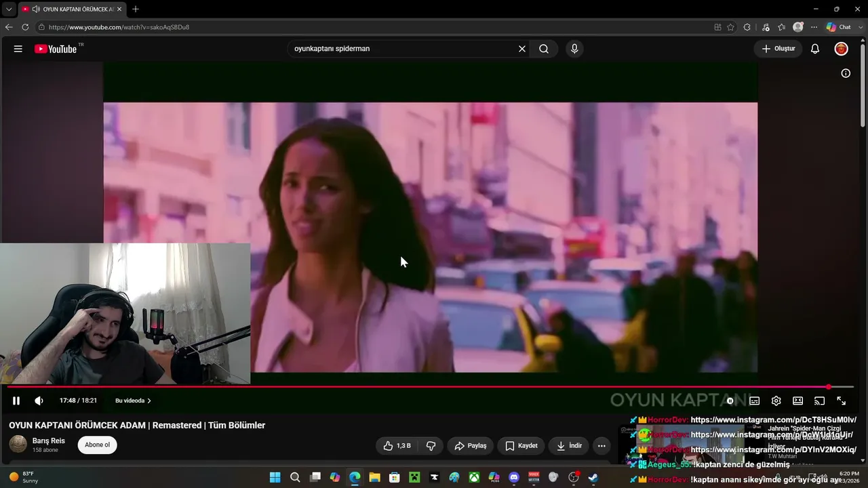The width and height of the screenshot is (868, 488).
Task: Open more actions three-dot menu
Action: [601, 445]
